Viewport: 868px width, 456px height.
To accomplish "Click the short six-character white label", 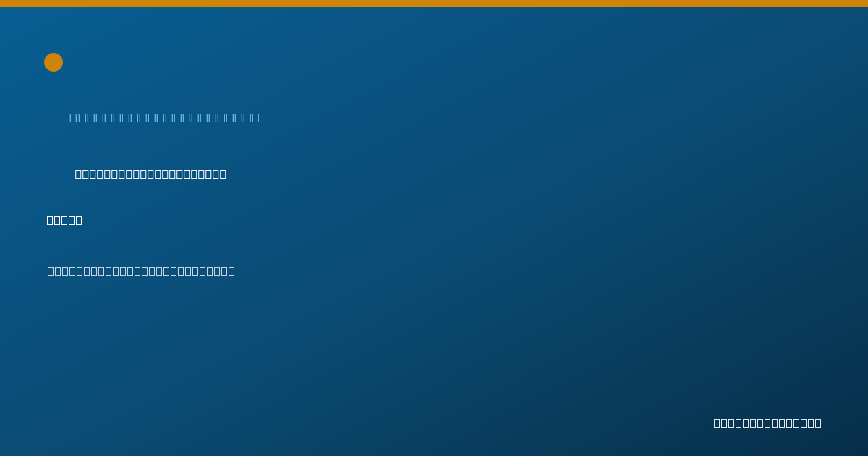I will click(x=64, y=220).
